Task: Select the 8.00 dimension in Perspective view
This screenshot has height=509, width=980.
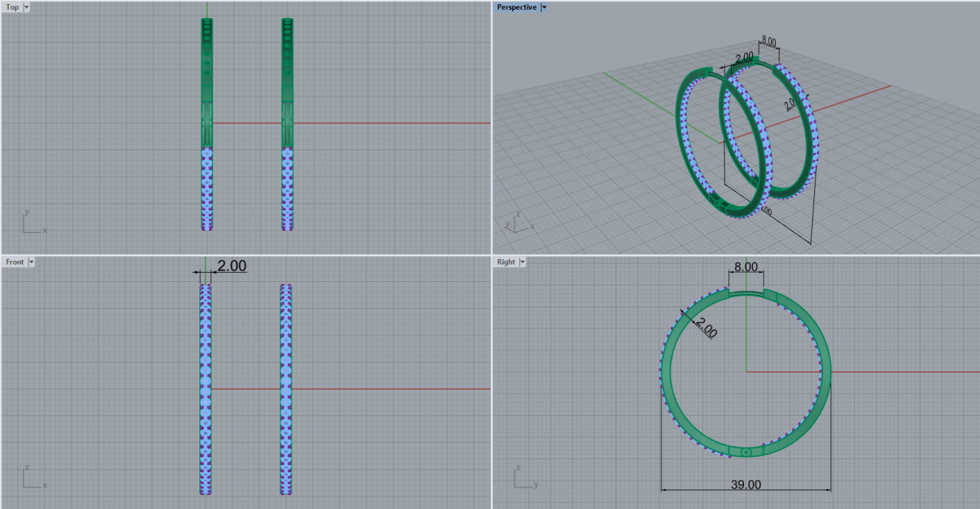Action: (x=768, y=41)
